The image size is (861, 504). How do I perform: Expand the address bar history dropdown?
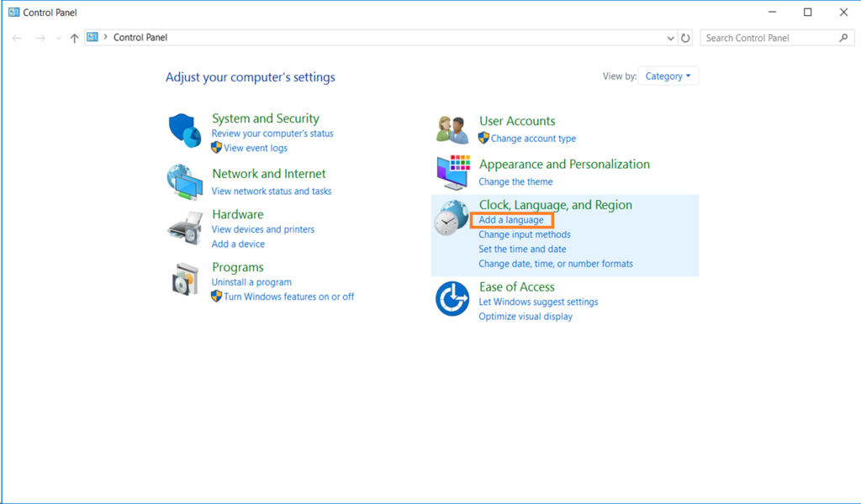[670, 38]
